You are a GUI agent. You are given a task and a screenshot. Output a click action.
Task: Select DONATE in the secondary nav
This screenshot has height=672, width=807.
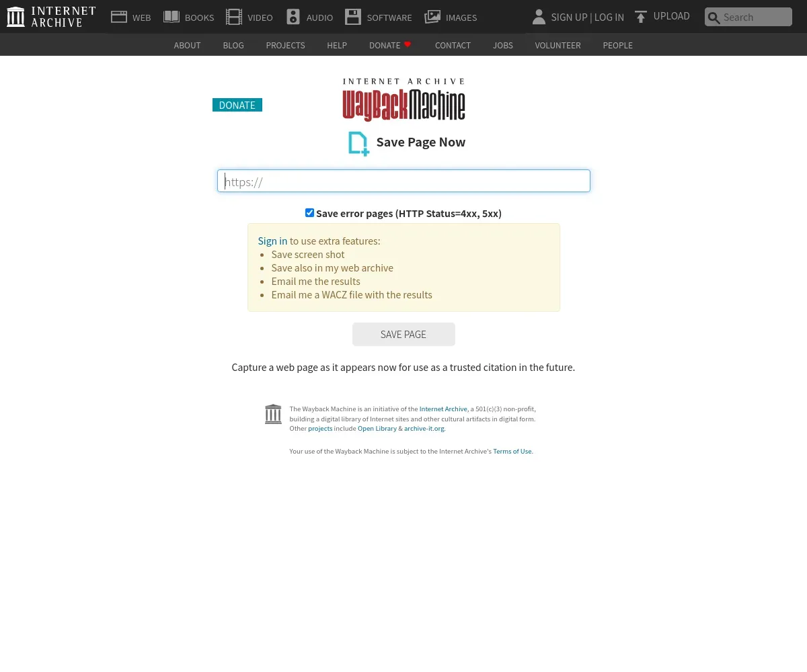tap(385, 45)
